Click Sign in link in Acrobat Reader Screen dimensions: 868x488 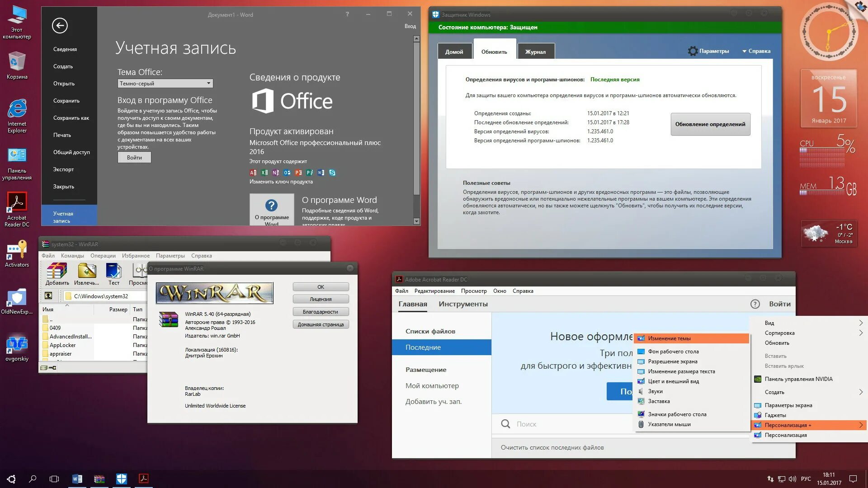point(780,304)
